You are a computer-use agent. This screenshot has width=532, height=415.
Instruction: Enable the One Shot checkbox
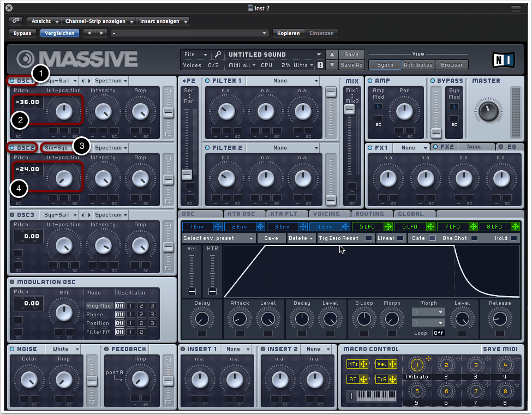point(474,238)
